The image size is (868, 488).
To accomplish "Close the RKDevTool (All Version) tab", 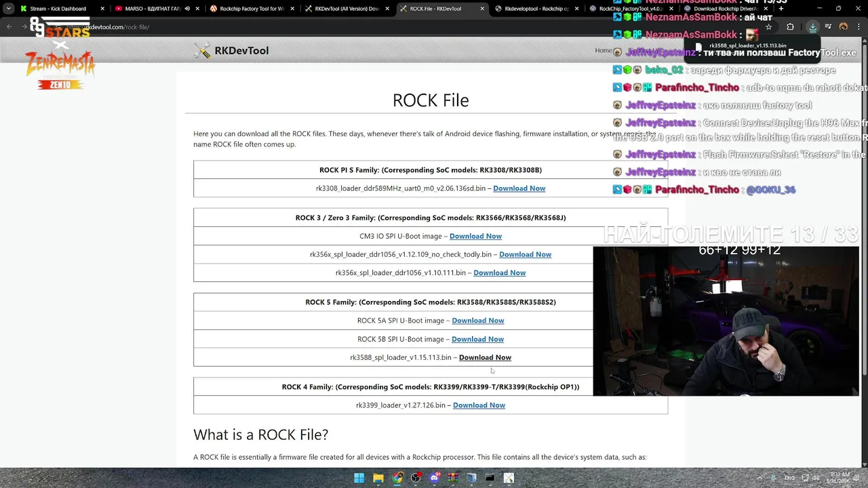I will pos(388,9).
